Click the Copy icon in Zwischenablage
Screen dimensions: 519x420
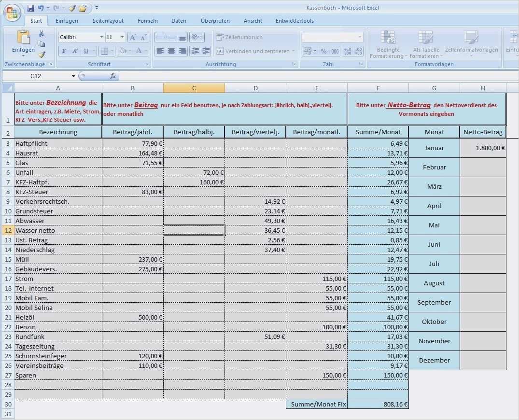point(42,43)
